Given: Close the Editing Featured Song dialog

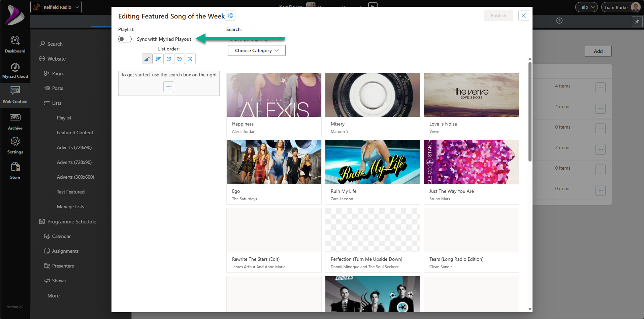Looking at the screenshot, I should pos(524,15).
